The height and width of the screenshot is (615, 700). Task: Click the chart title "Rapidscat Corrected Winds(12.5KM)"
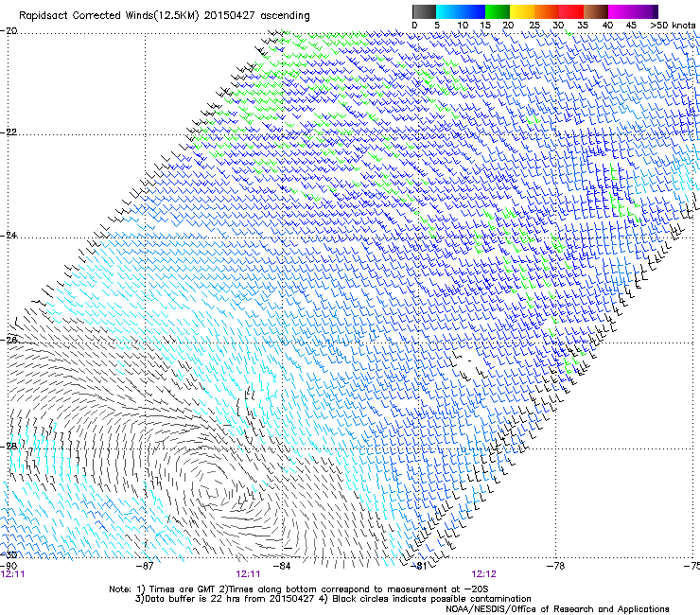[110, 16]
